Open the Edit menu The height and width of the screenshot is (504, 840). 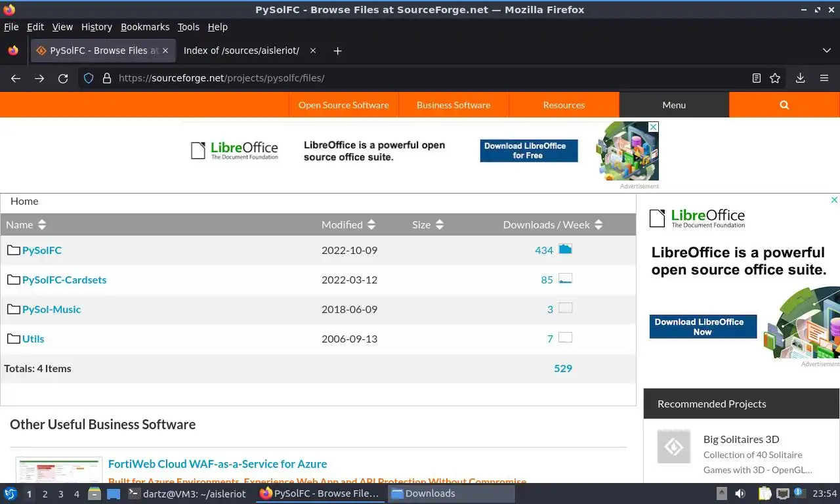point(35,27)
